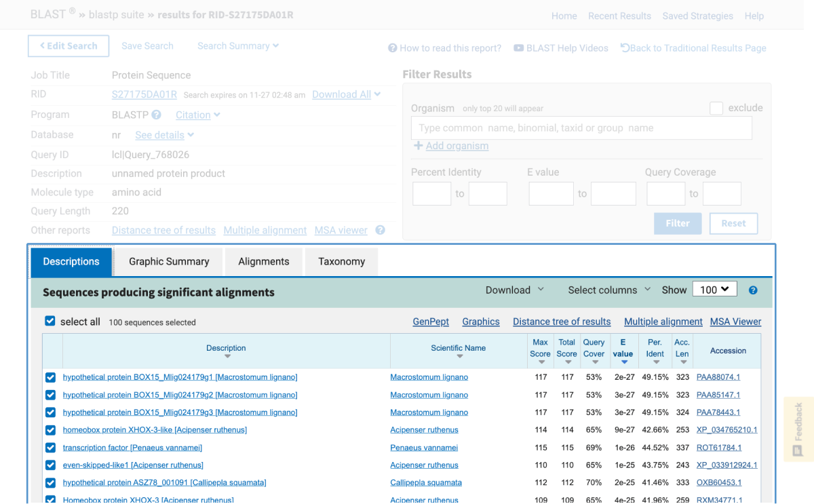Viewport: 814px width, 504px height.
Task: Select the Descriptions tab
Action: point(71,262)
